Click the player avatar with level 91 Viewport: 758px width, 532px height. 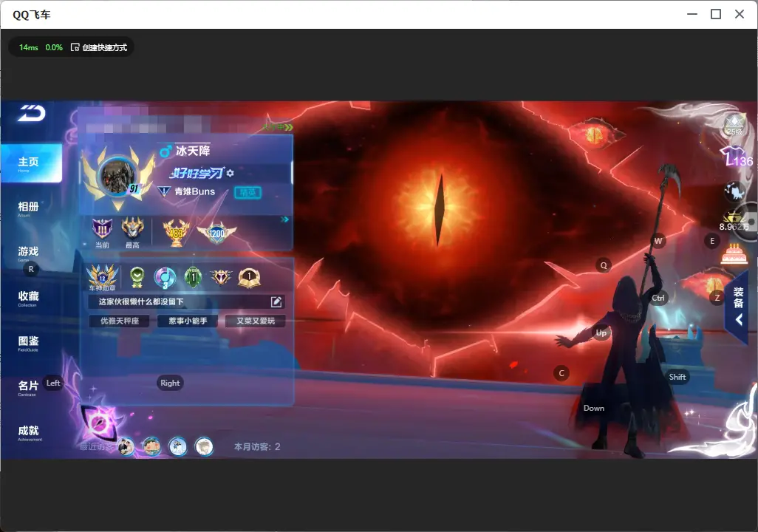click(117, 177)
